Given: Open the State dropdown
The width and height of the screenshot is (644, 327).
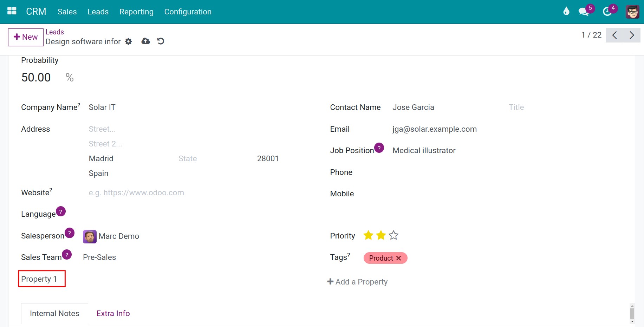Looking at the screenshot, I should [216, 159].
